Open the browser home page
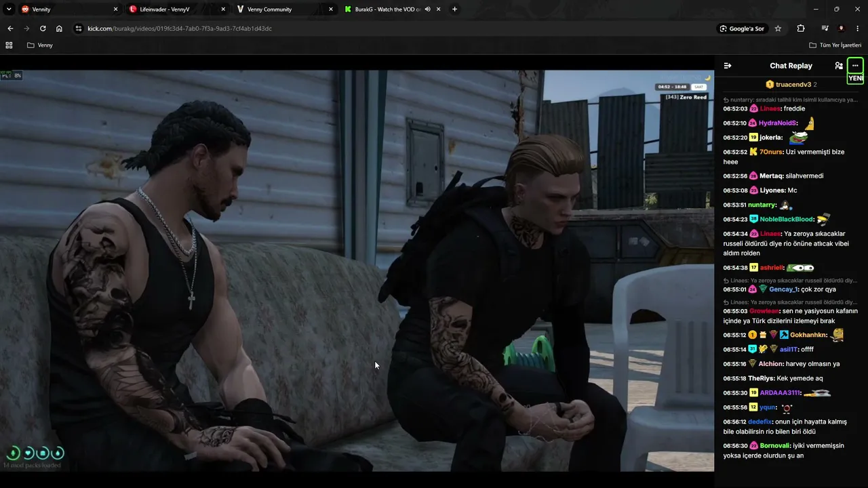The image size is (868, 488). click(59, 28)
